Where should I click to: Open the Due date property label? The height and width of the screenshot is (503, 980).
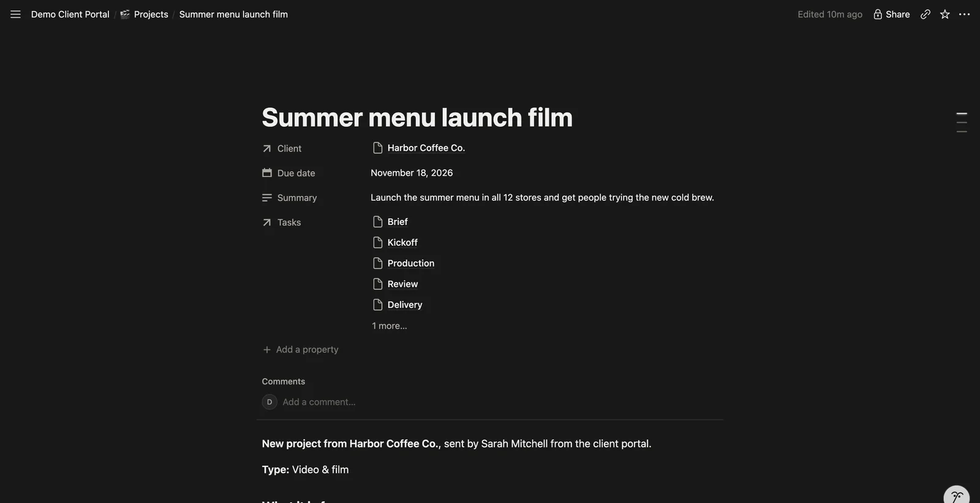(288, 173)
